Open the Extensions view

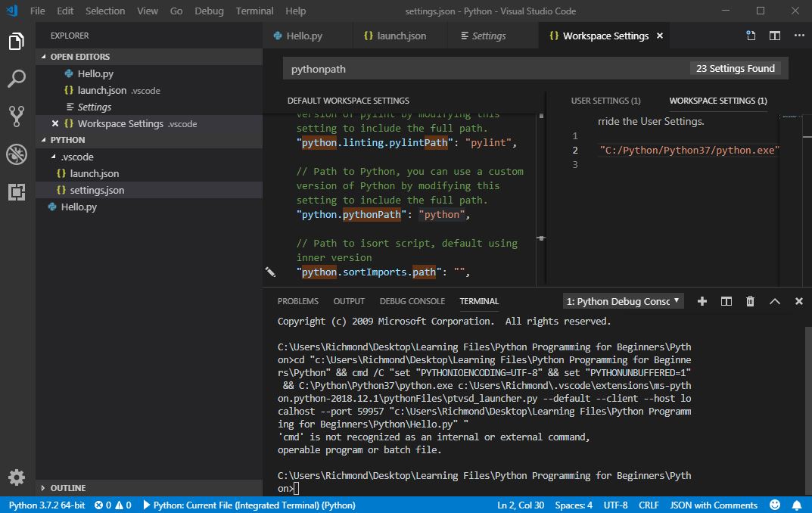[17, 192]
